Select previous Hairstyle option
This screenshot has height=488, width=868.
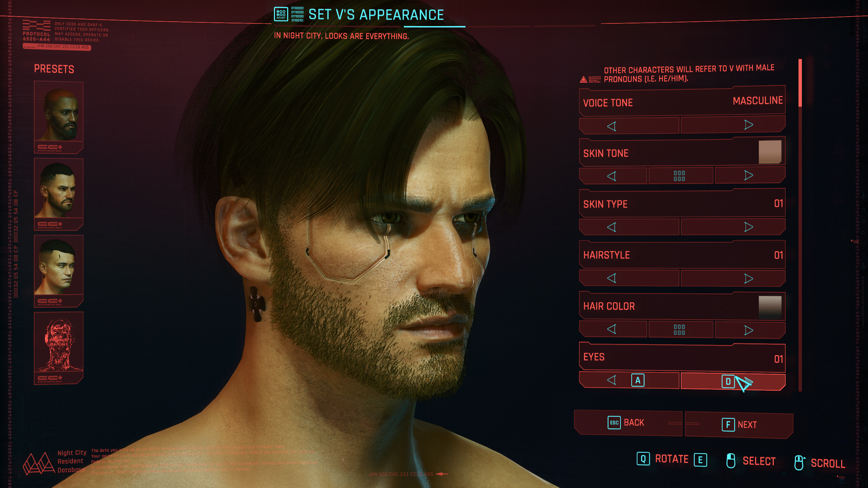click(x=629, y=278)
